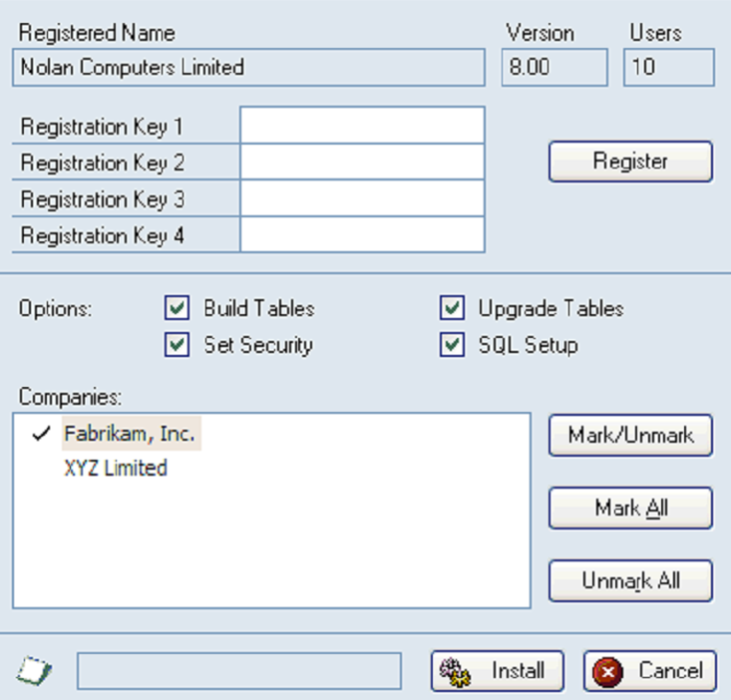Click the empty status field beside Install
731x700 pixels.
pos(239,671)
